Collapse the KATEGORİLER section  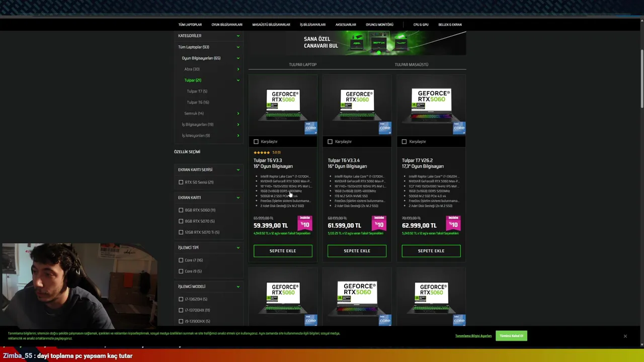(238, 36)
